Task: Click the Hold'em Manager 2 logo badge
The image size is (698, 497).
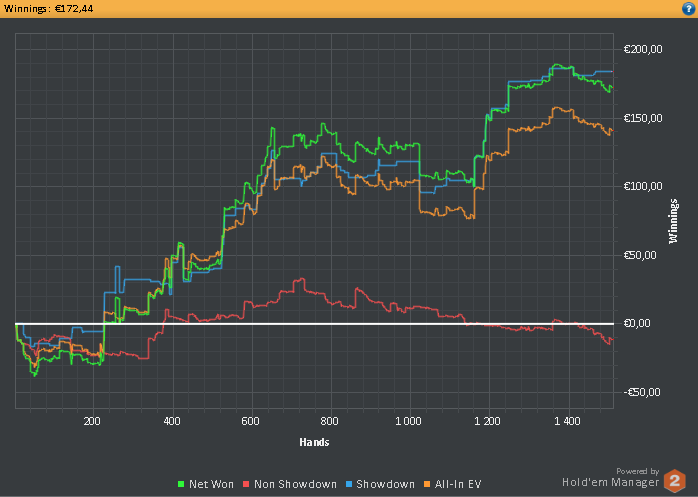Action: tap(675, 479)
